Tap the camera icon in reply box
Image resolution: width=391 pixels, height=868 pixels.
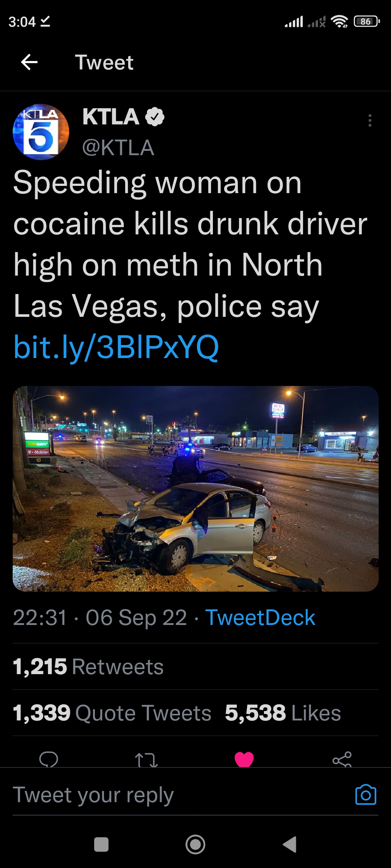(x=366, y=794)
